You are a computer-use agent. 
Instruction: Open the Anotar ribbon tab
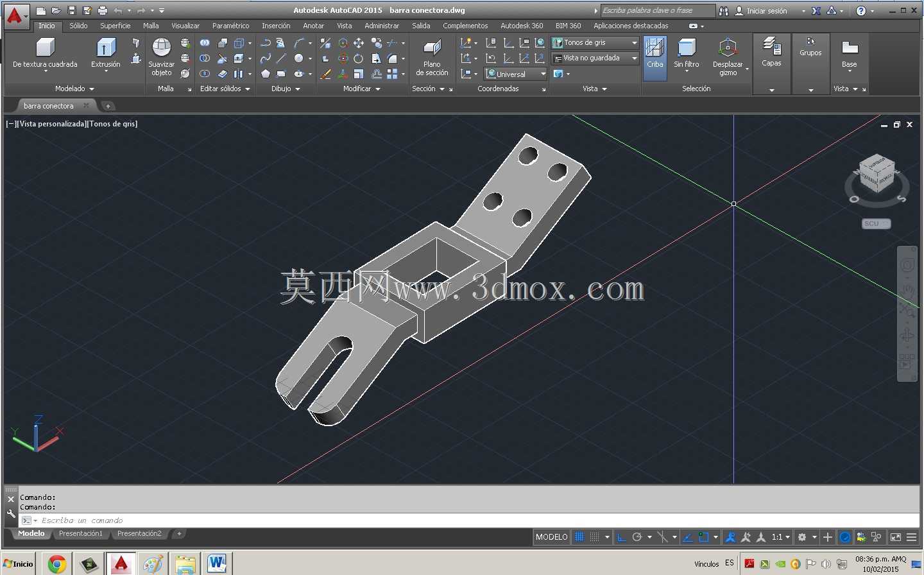(313, 26)
